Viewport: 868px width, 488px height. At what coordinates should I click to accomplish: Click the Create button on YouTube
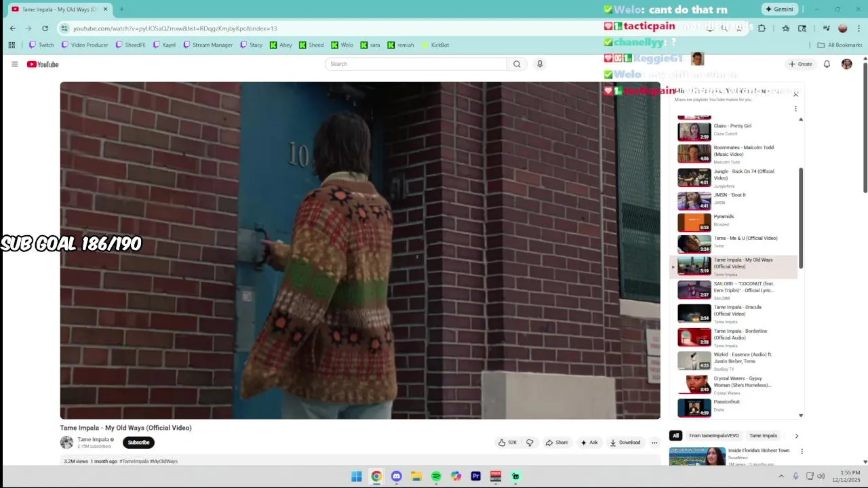800,64
